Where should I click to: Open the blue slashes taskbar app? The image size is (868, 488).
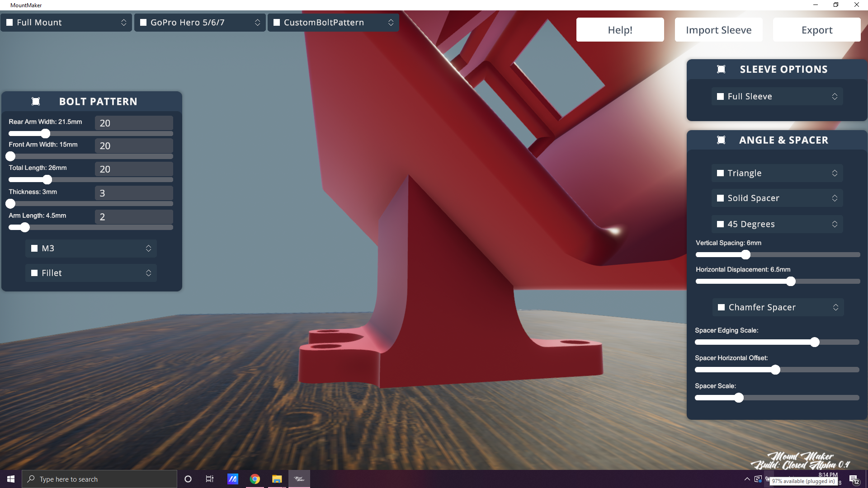coord(233,479)
